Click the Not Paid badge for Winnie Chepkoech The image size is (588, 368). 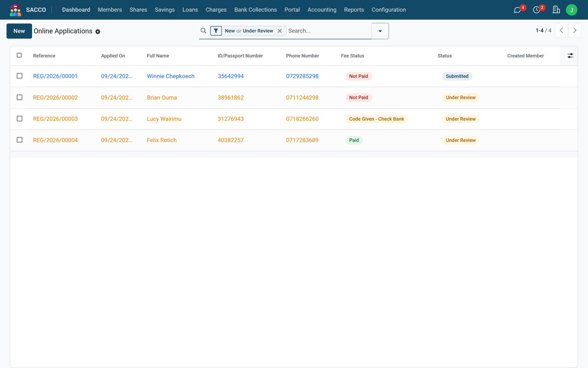click(358, 76)
